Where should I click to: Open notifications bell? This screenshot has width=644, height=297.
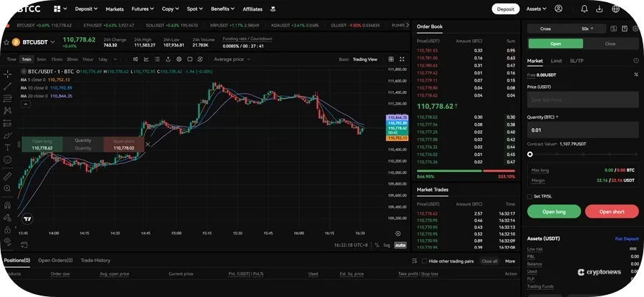pyautogui.click(x=584, y=9)
